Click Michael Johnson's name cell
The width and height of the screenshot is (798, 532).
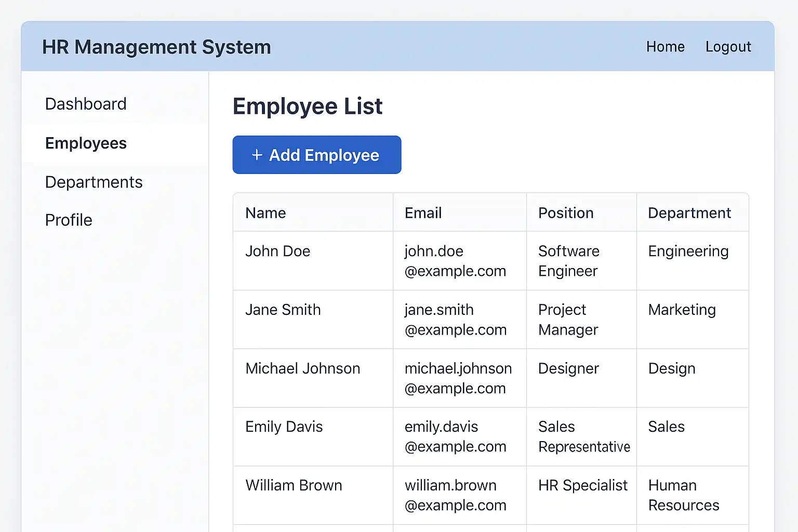302,368
